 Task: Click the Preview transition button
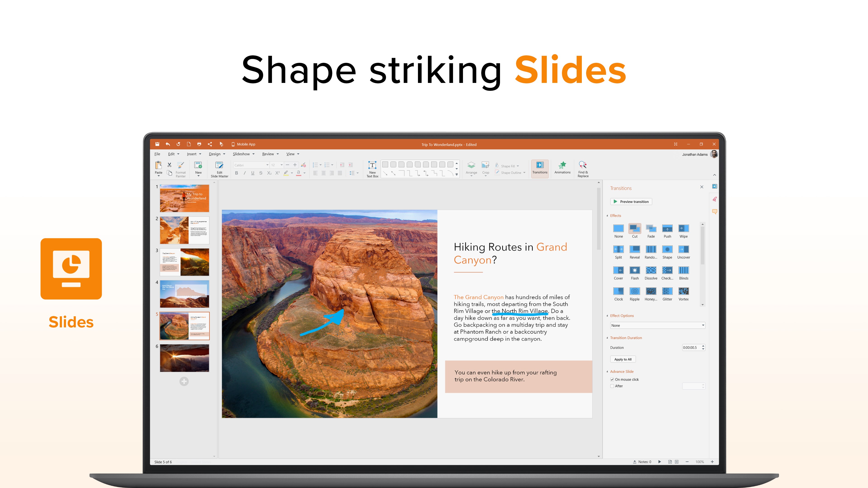tap(631, 201)
